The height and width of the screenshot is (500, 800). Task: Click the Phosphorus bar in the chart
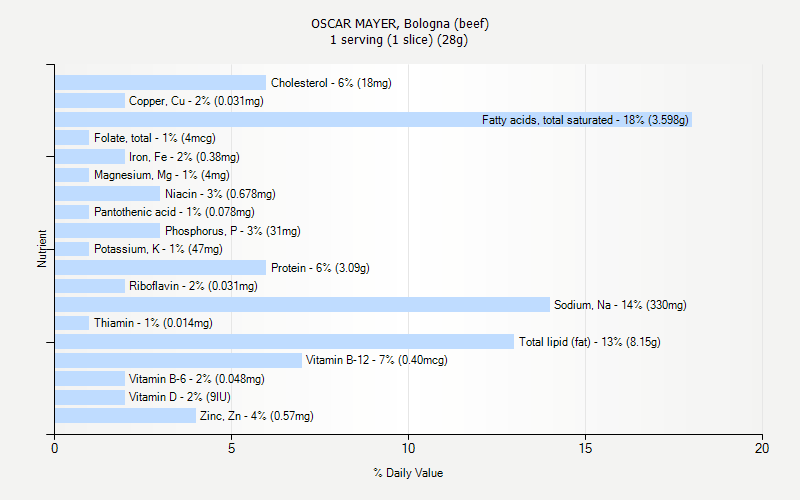click(108, 231)
